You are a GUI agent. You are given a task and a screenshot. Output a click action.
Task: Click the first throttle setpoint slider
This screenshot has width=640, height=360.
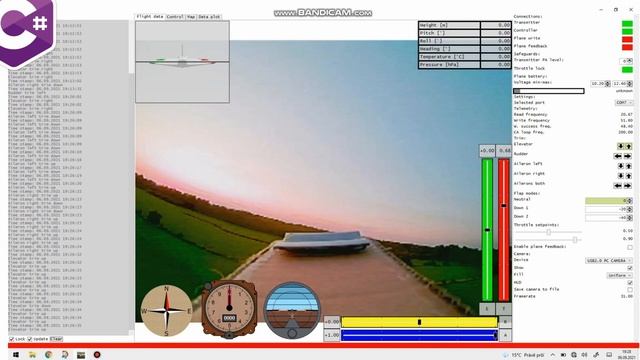(549, 232)
